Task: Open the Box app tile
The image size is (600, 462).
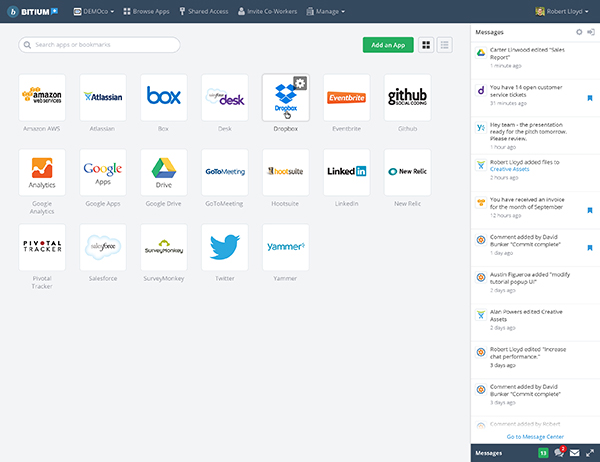Action: point(164,98)
